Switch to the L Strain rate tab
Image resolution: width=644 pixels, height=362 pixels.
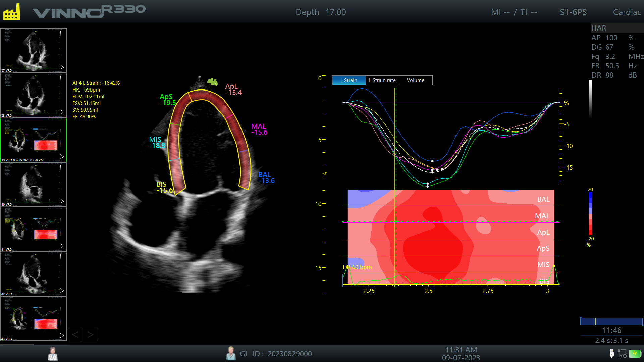(x=382, y=80)
